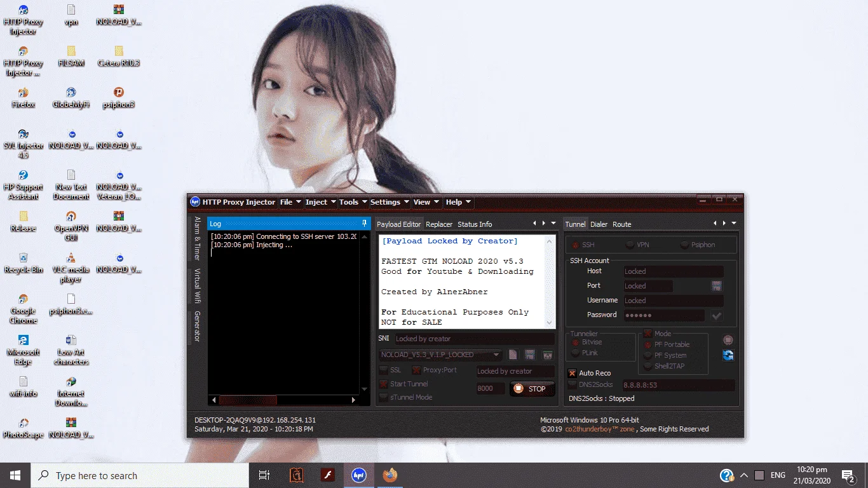Expand the NOLOAD_V5.3_V.I.P_LOCKED config dropdown
This screenshot has height=488, width=868.
click(x=496, y=355)
